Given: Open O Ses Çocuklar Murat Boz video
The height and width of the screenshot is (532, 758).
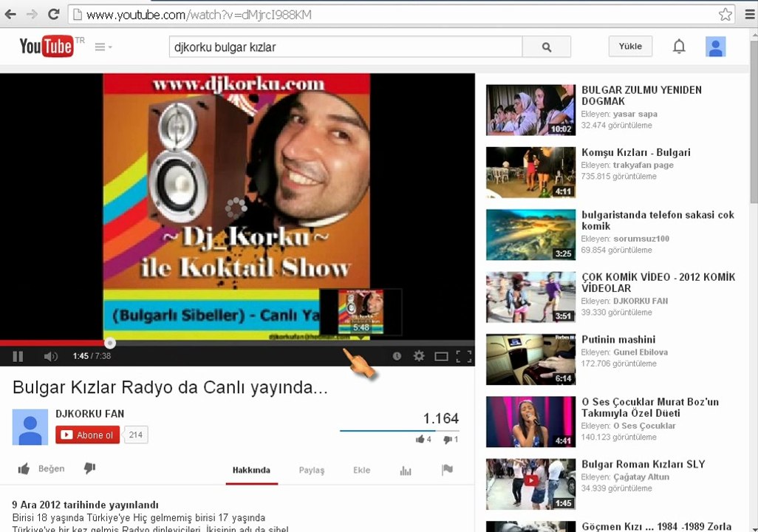Looking at the screenshot, I should click(x=650, y=407).
